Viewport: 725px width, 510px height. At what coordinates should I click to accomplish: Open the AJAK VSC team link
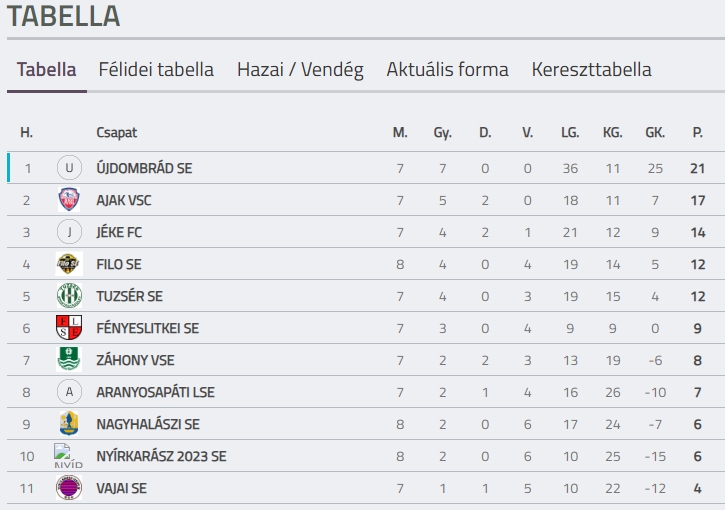click(124, 200)
